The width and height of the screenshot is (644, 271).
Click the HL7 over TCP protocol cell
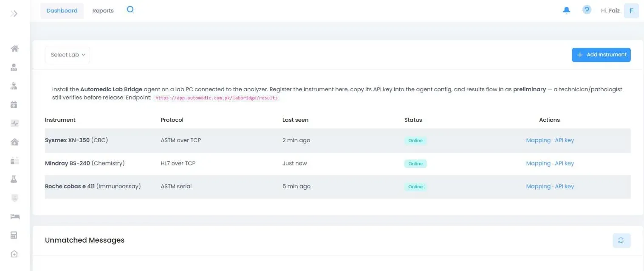click(x=178, y=163)
